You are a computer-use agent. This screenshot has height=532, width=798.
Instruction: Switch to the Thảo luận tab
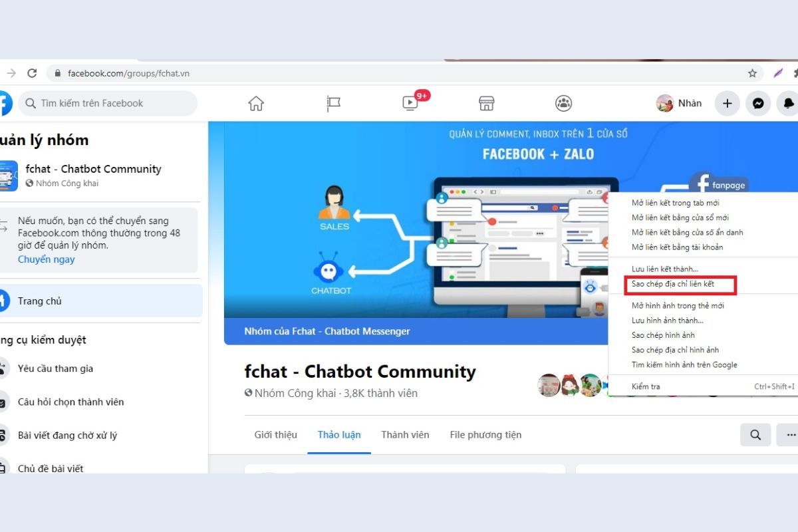click(339, 435)
